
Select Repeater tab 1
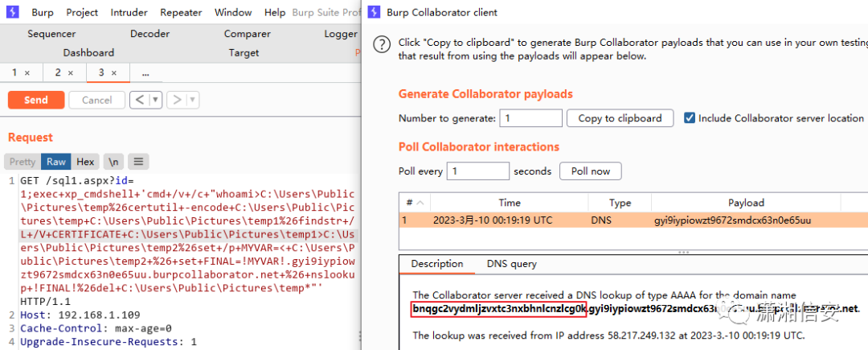coord(14,72)
